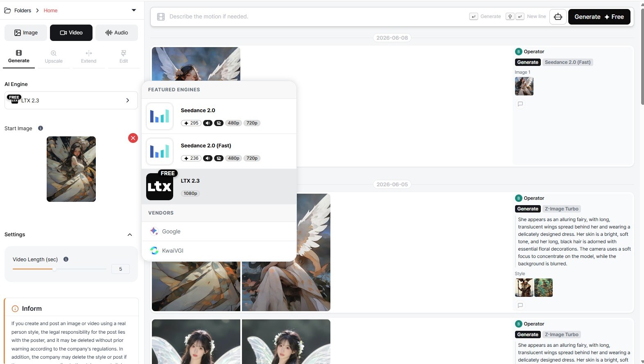Click the audio icon under Seedance 2.0 (Fast)
Screen dimensions: 644x364
pos(208,158)
